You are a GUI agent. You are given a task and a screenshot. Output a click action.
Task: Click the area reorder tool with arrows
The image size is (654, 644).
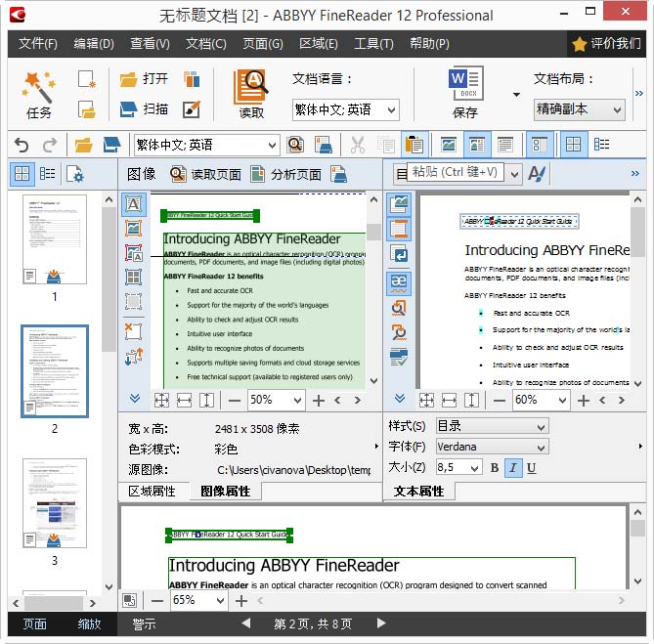134,357
